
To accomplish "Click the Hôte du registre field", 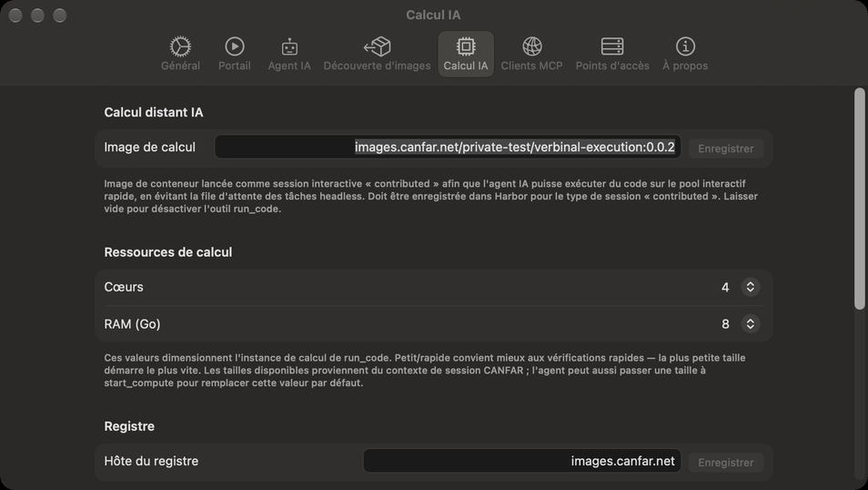I will pyautogui.click(x=521, y=461).
